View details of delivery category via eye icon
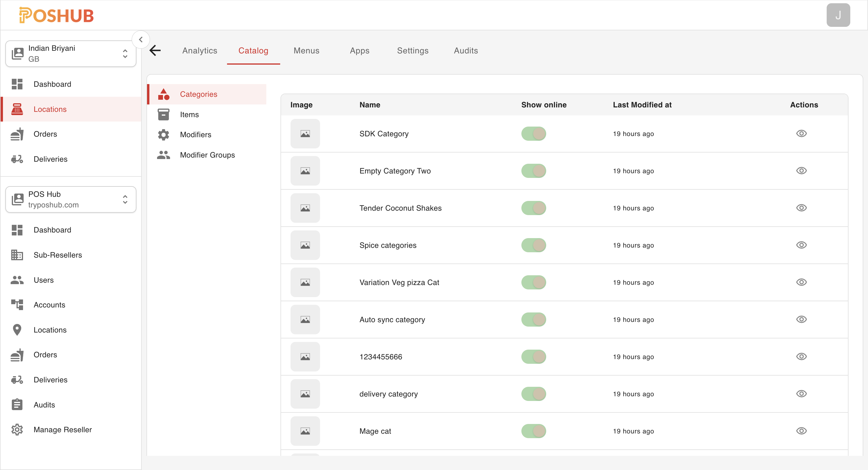The image size is (868, 470). pyautogui.click(x=802, y=394)
